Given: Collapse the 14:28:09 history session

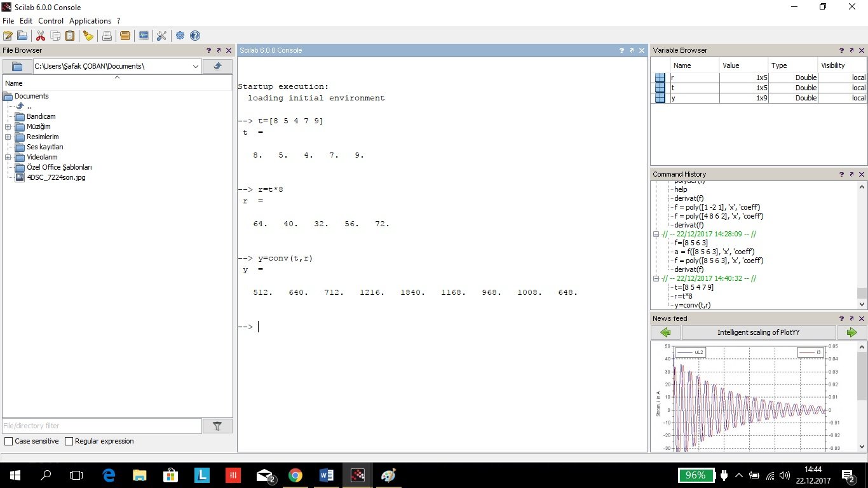Looking at the screenshot, I should pyautogui.click(x=657, y=234).
